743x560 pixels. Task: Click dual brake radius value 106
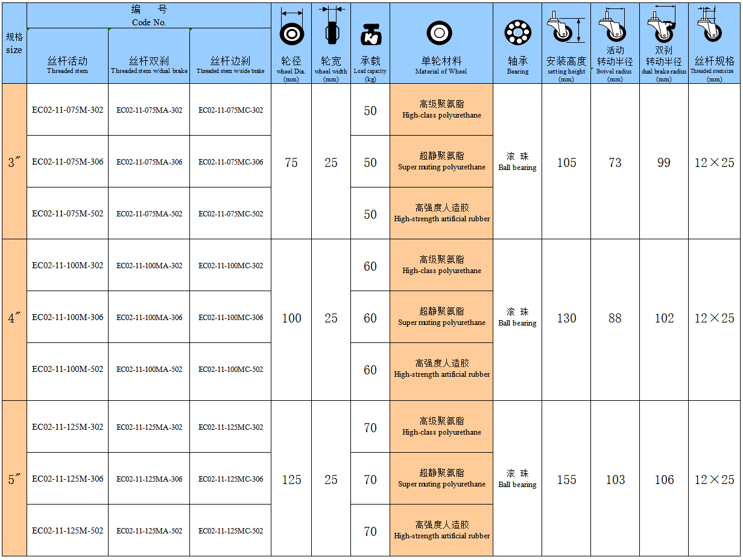[664, 480]
